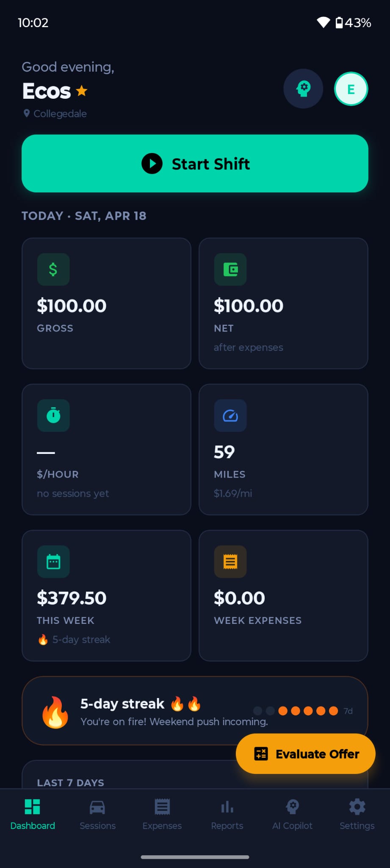The image size is (390, 868).
Task: Tap the Evaluate Offer button
Action: click(305, 754)
